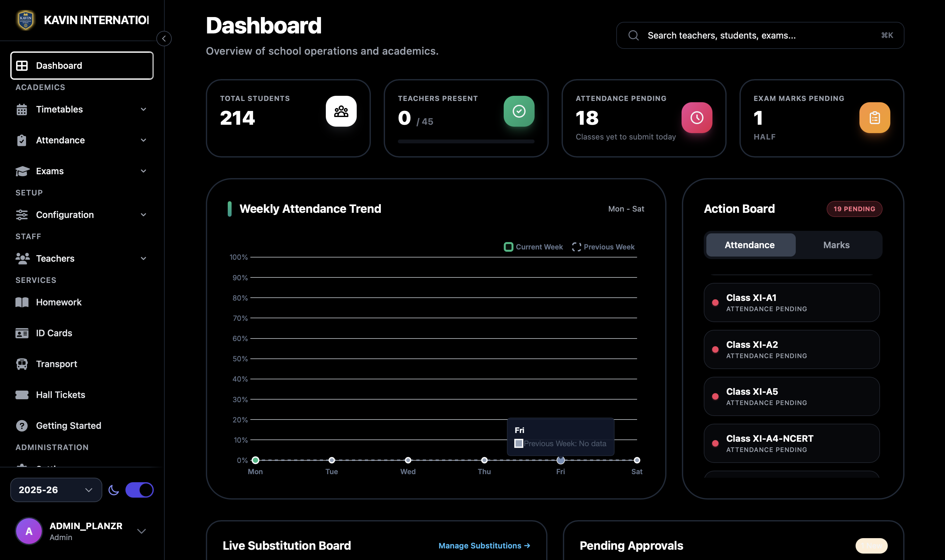Image resolution: width=945 pixels, height=560 pixels.
Task: Click the Transport bus icon
Action: coord(22,364)
